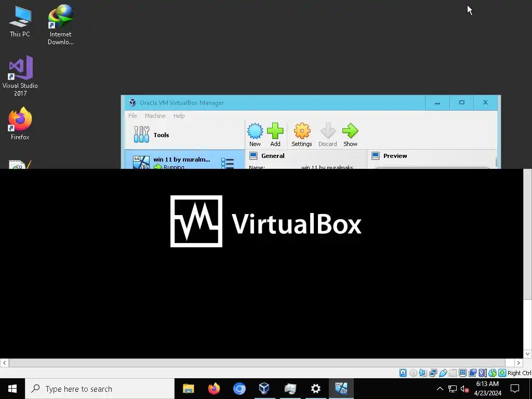Click the horizontal scrollbar left arrow
Viewport: 532px width, 399px height.
[4, 363]
